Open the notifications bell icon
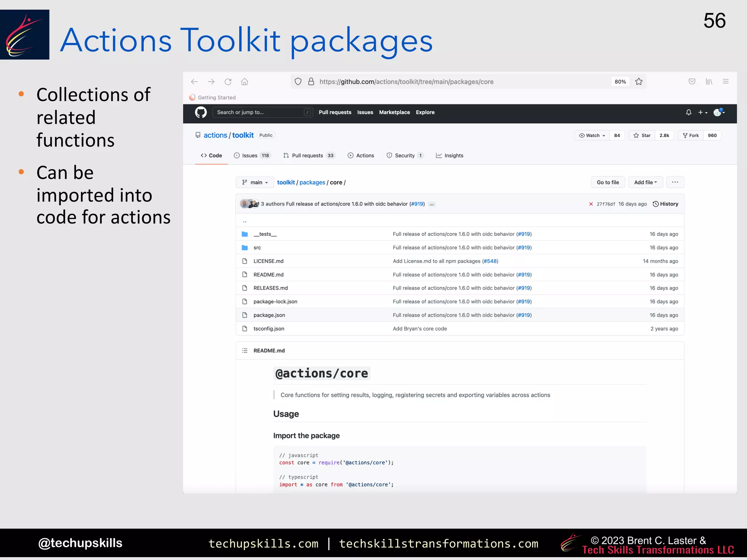This screenshot has height=560, width=747. click(x=688, y=112)
